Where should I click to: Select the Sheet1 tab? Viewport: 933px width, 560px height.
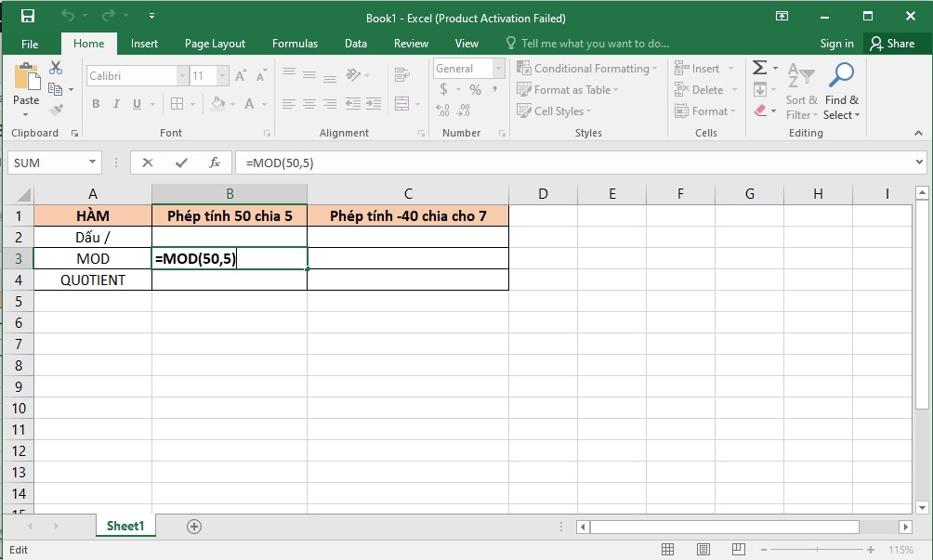click(x=125, y=526)
